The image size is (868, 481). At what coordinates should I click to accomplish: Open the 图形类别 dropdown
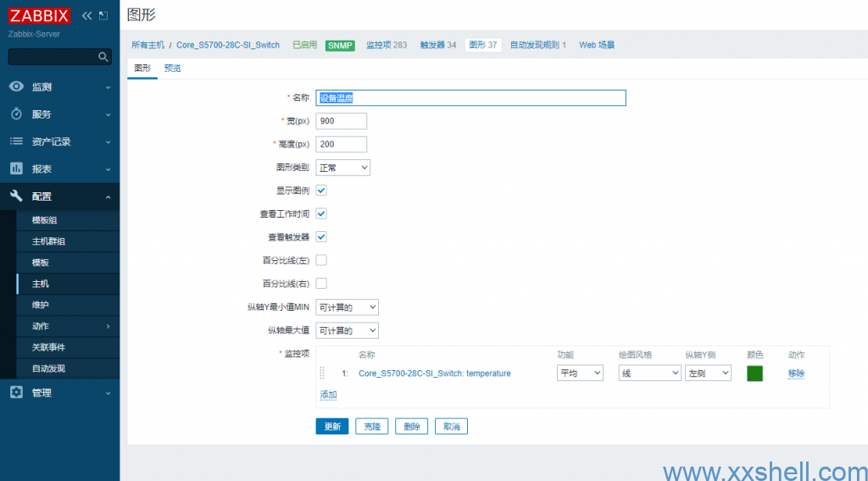(x=343, y=168)
